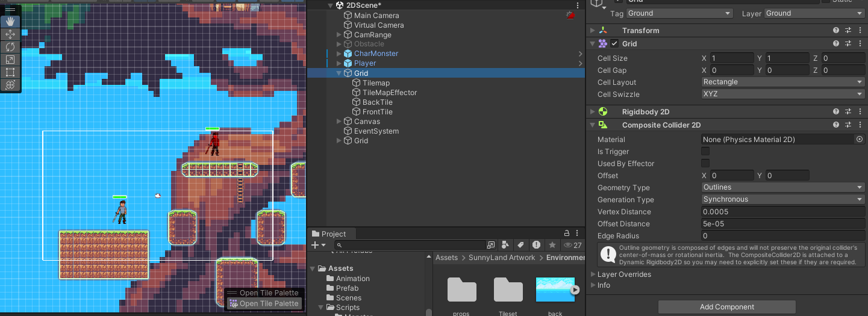Open Grid component more options menu
The image size is (868, 316).
(859, 43)
